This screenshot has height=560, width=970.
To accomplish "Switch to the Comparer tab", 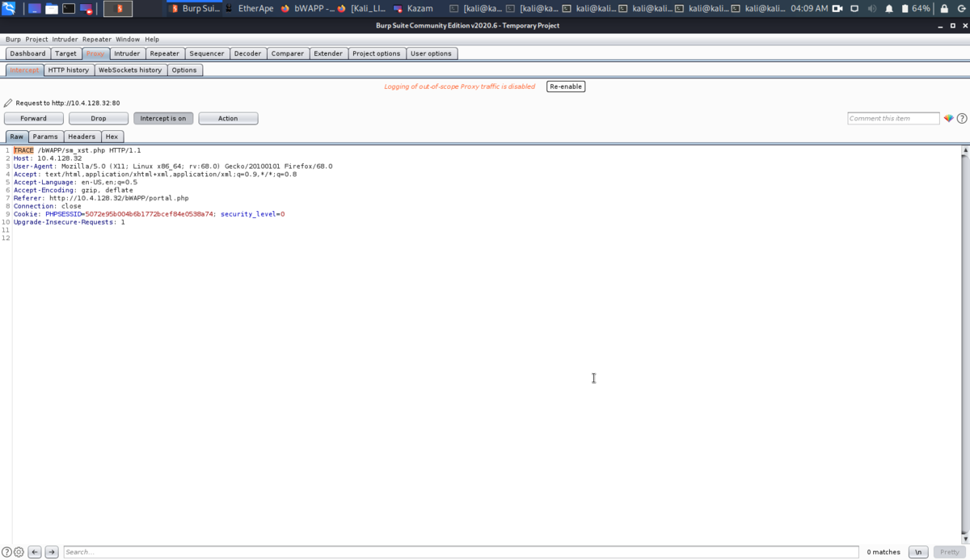I will tap(288, 53).
